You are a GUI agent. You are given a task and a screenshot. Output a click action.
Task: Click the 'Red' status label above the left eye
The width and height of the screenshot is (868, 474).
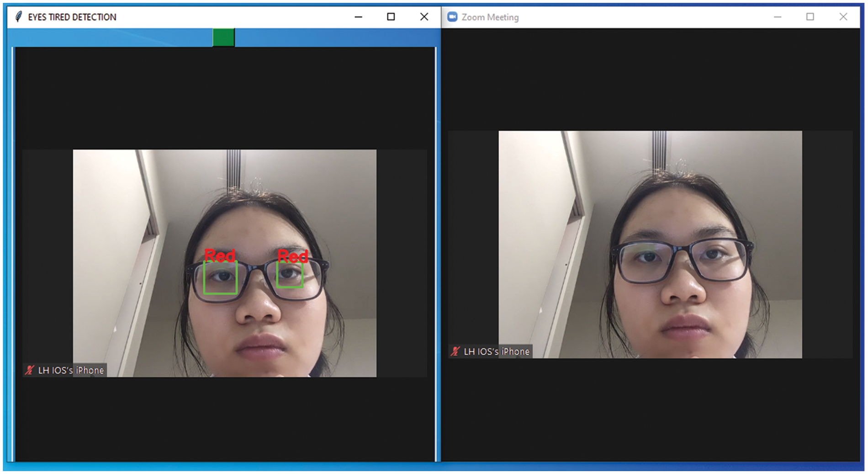[220, 256]
